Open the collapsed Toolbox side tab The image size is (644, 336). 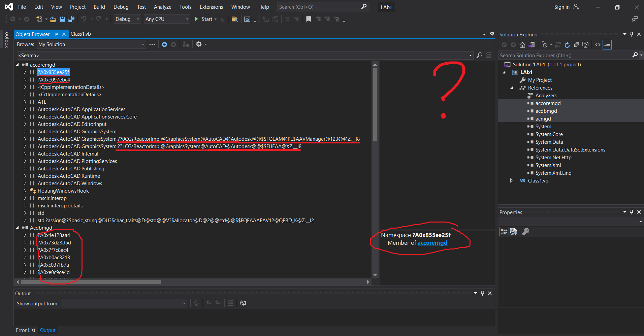point(7,39)
